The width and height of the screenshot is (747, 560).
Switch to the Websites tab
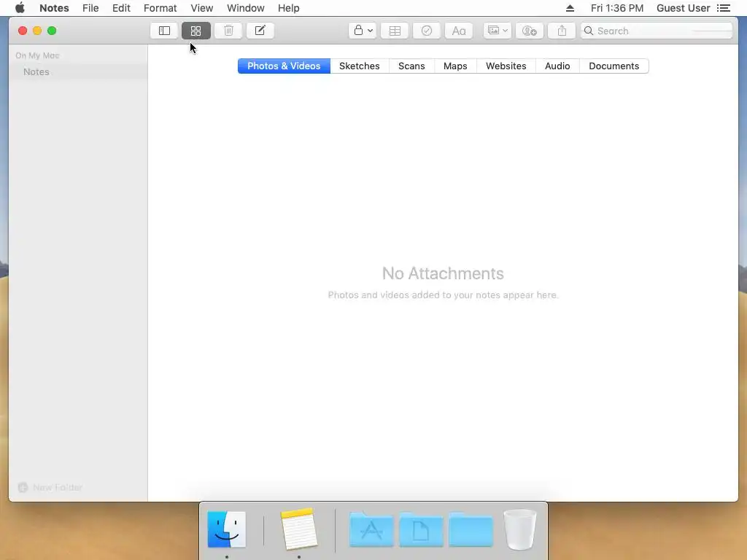[506, 66]
